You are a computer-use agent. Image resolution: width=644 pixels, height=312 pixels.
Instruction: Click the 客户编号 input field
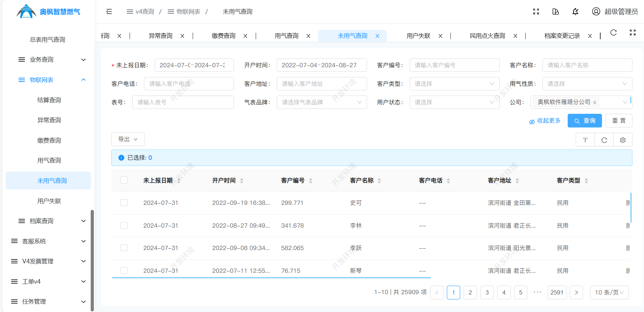[x=455, y=65]
